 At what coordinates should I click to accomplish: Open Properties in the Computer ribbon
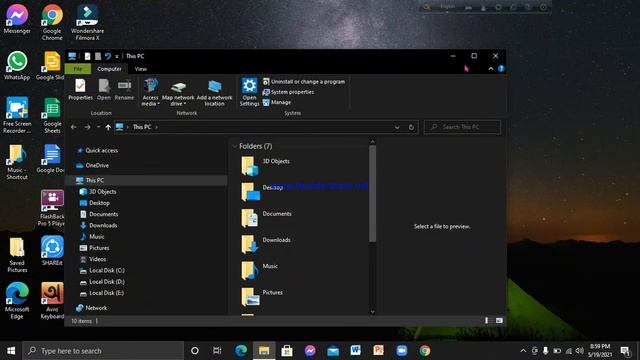point(80,89)
